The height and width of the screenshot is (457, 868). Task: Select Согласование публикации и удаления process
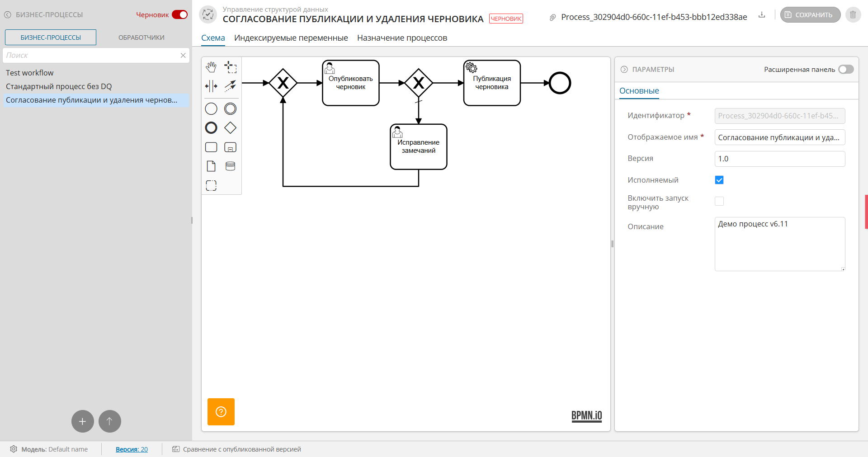[95, 100]
